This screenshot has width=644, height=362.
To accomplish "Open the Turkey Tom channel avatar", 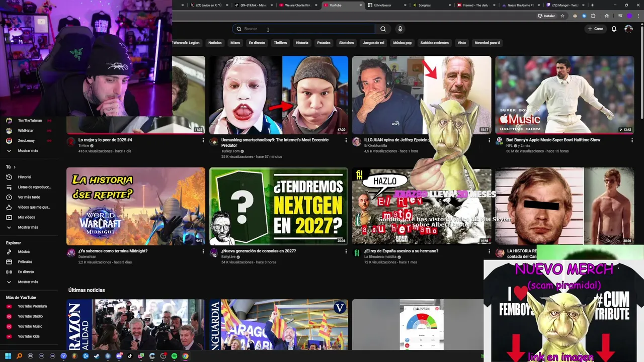I will tap(214, 142).
